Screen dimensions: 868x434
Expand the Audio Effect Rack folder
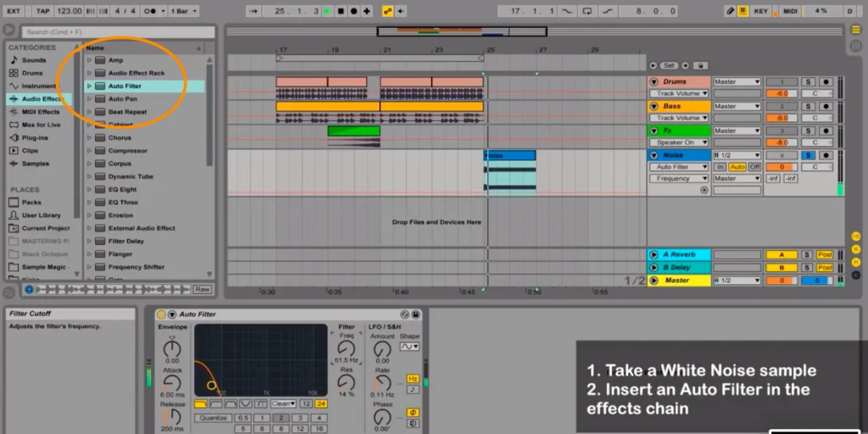click(x=88, y=73)
